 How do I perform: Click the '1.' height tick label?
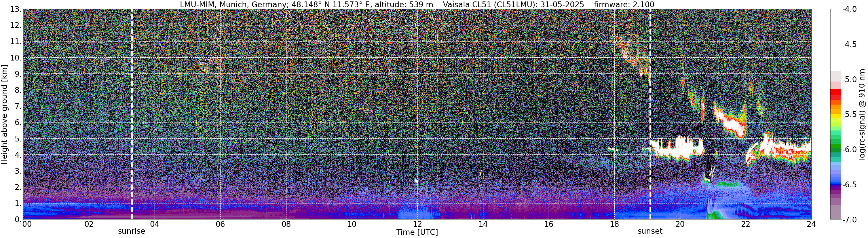(18, 203)
